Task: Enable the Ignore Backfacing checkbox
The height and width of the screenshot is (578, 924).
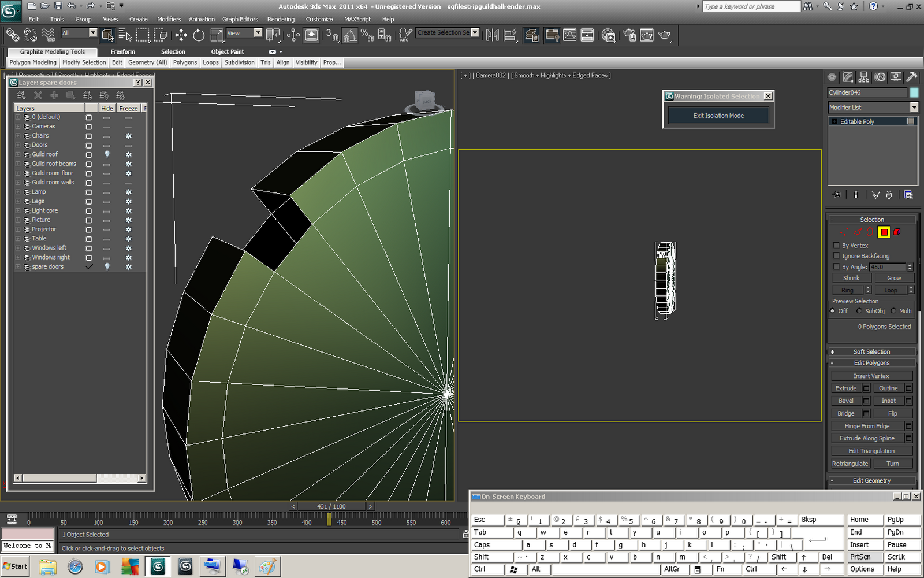Action: (836, 256)
